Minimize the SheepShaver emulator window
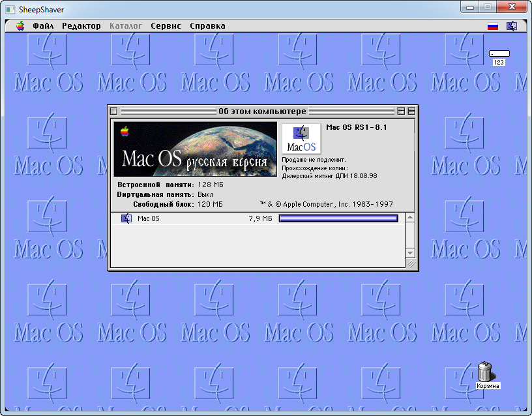This screenshot has width=532, height=416. point(471,6)
